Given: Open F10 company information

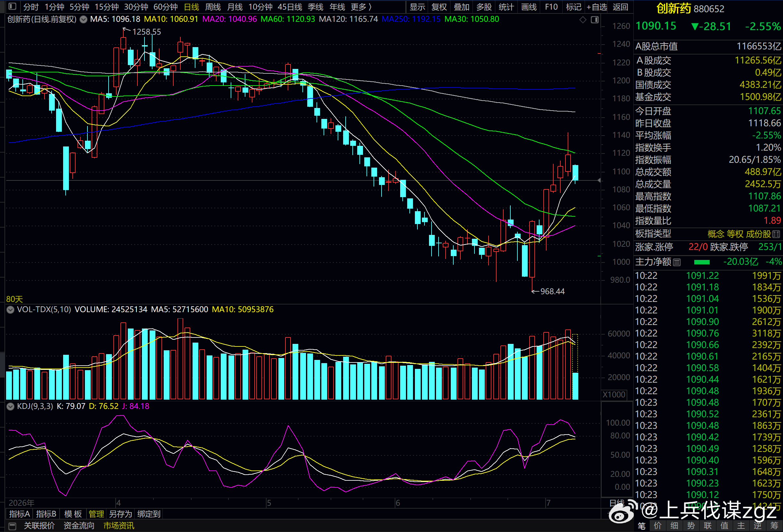Looking at the screenshot, I should coord(551,7).
